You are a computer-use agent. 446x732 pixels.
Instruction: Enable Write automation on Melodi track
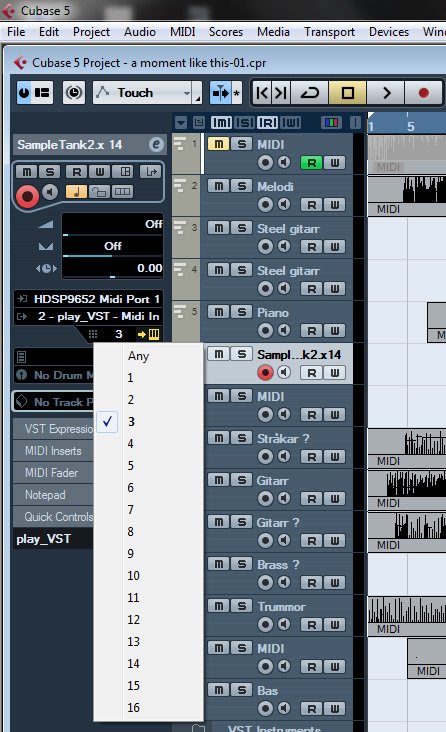tap(335, 204)
